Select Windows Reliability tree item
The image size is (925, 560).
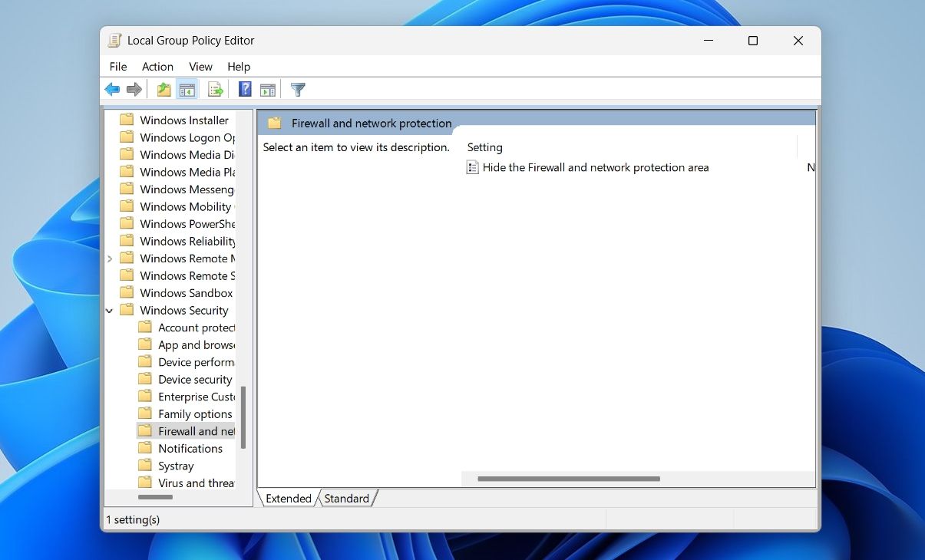187,241
